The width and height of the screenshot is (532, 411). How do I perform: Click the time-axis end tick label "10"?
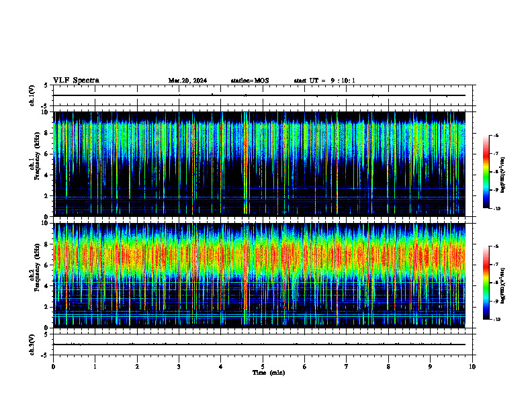(472, 367)
